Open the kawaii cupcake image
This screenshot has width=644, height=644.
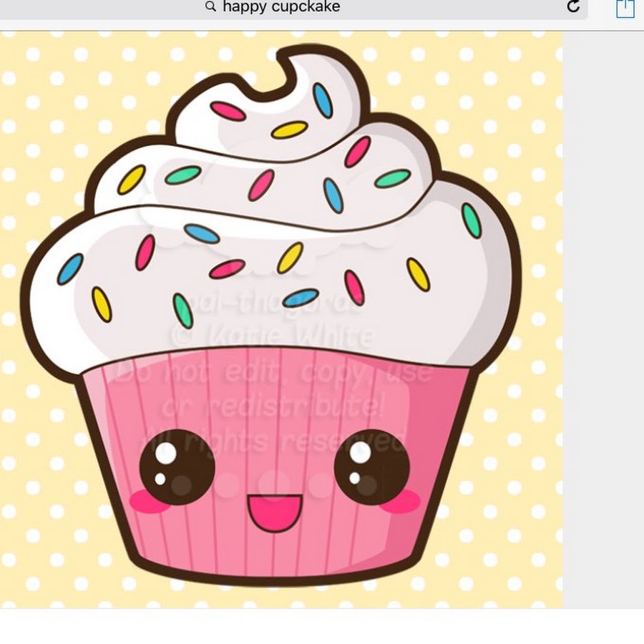click(281, 320)
